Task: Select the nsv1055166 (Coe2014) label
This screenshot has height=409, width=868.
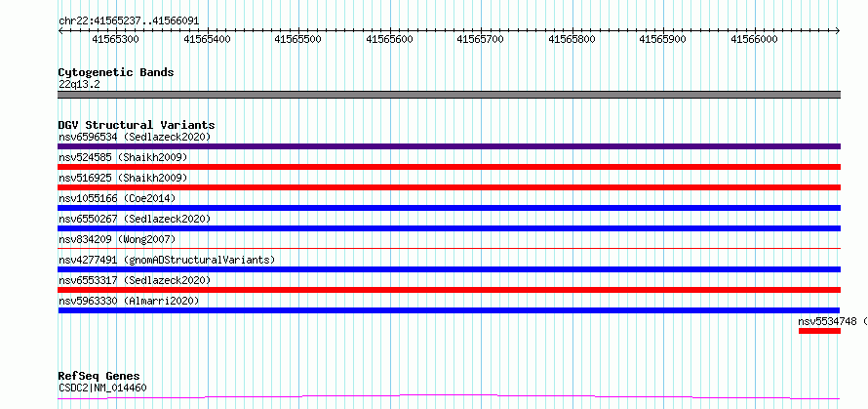Action: (x=117, y=198)
